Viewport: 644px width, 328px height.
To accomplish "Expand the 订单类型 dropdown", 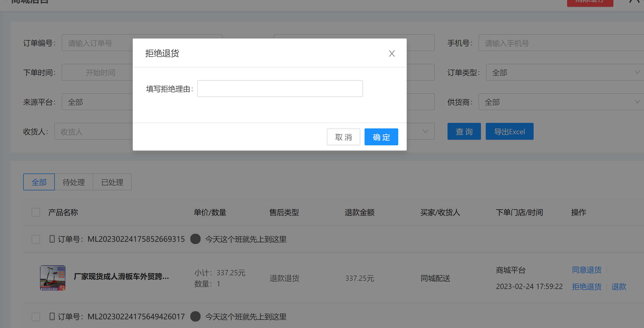I will coord(564,72).
